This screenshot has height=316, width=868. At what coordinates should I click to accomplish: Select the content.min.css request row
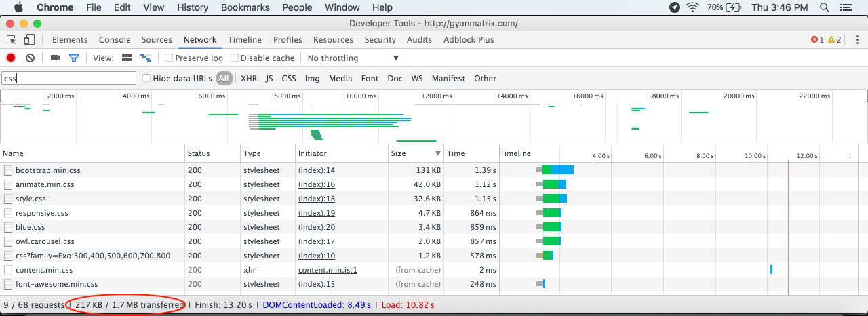(x=434, y=270)
